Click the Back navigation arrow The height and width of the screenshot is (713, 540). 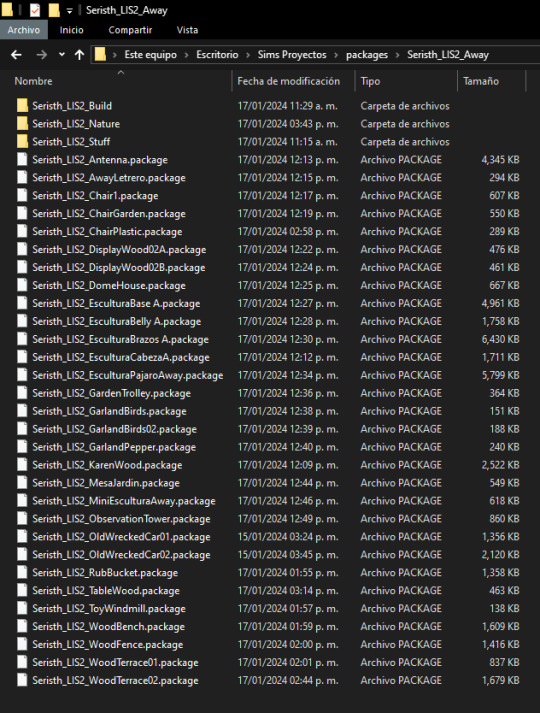(16, 55)
